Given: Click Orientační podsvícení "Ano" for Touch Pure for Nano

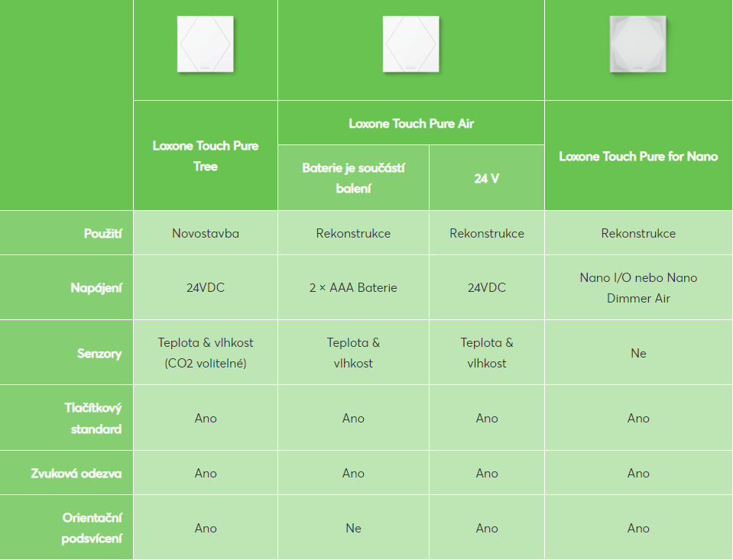Looking at the screenshot, I should click(x=638, y=528).
